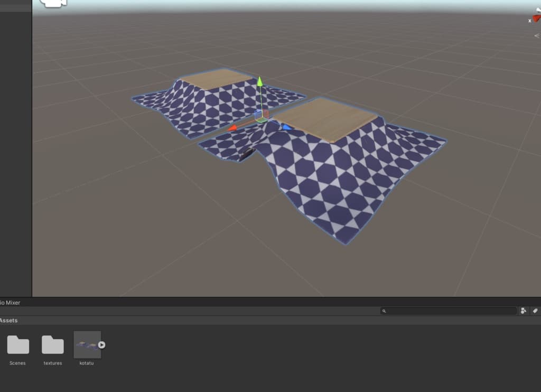Screen dimensions: 541x392
Task: Click the 'Scenes' folder label
Action: point(17,363)
